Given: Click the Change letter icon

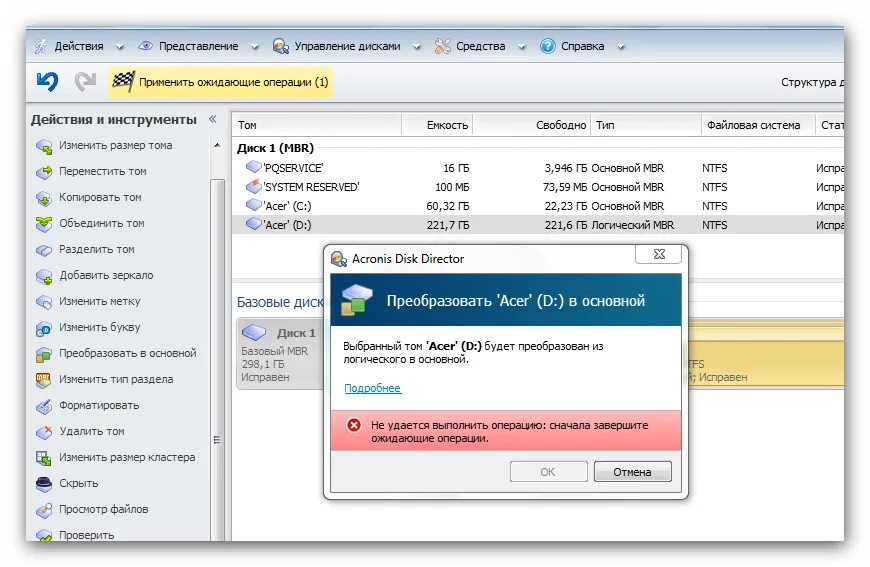Looking at the screenshot, I should click(44, 328).
